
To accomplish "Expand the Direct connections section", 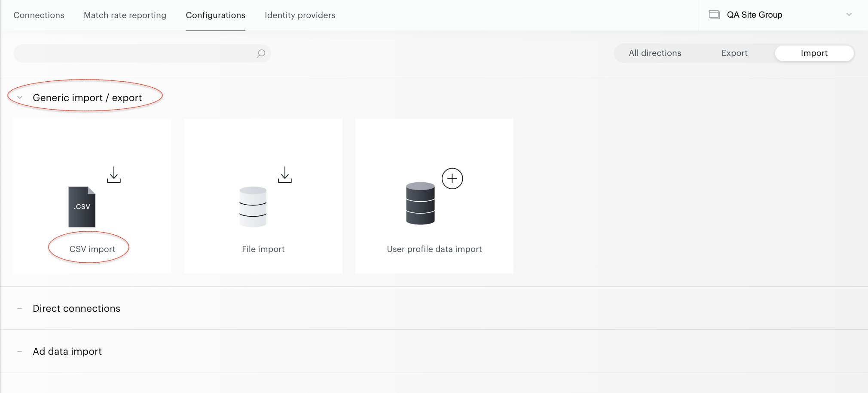I will tap(20, 308).
